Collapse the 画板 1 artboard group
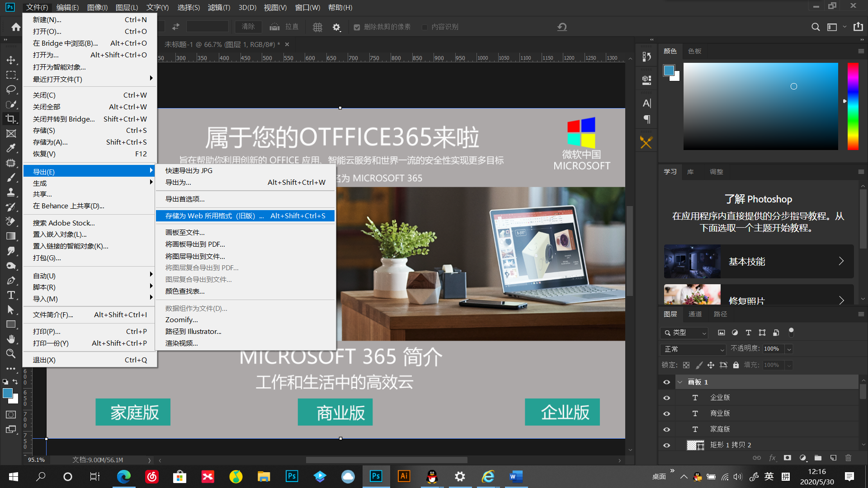The height and width of the screenshot is (488, 868). (680, 382)
